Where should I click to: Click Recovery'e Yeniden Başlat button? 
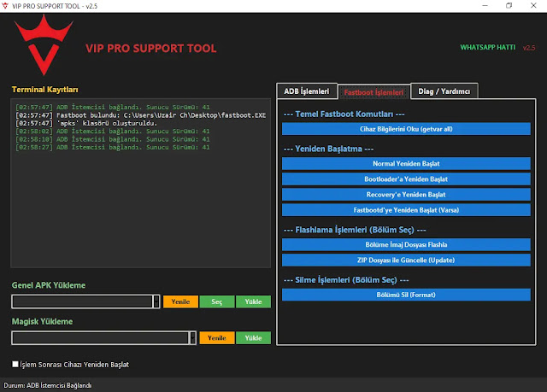406,195
